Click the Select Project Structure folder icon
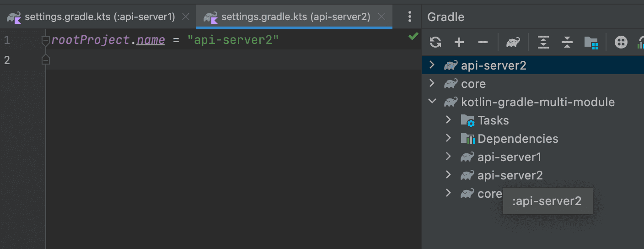The height and width of the screenshot is (249, 644). tap(591, 43)
